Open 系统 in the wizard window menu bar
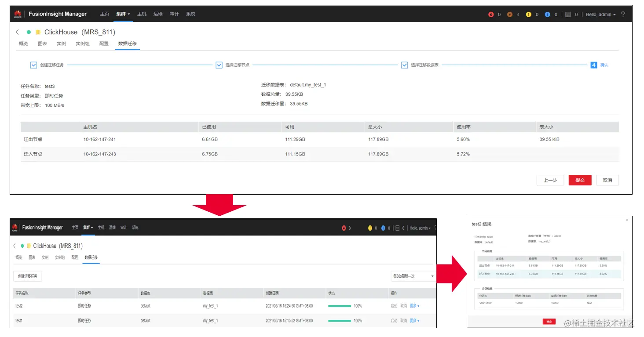 click(190, 14)
